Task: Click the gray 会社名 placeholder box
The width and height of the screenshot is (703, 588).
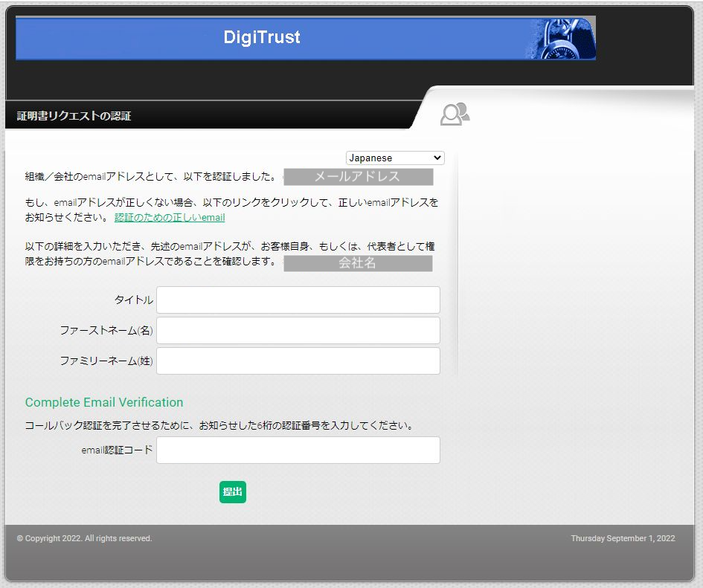Action: coord(358,263)
